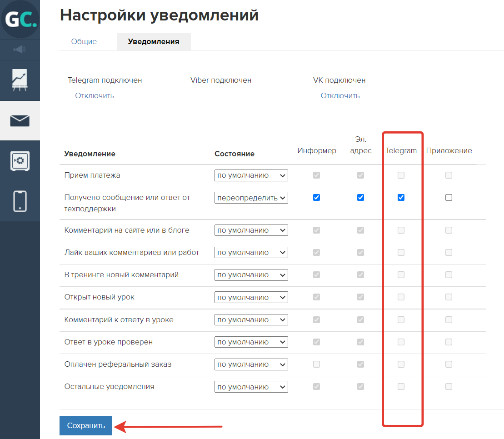Screen dimensions: 504x439
Task: Click the Остальные уведомления row label
Action: [109, 386]
